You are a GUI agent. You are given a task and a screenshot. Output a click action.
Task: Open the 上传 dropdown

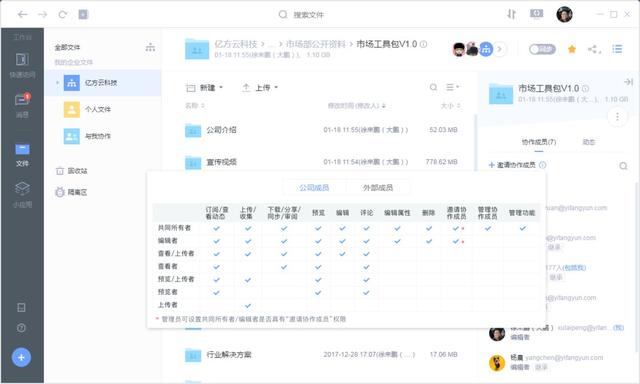tap(260, 87)
